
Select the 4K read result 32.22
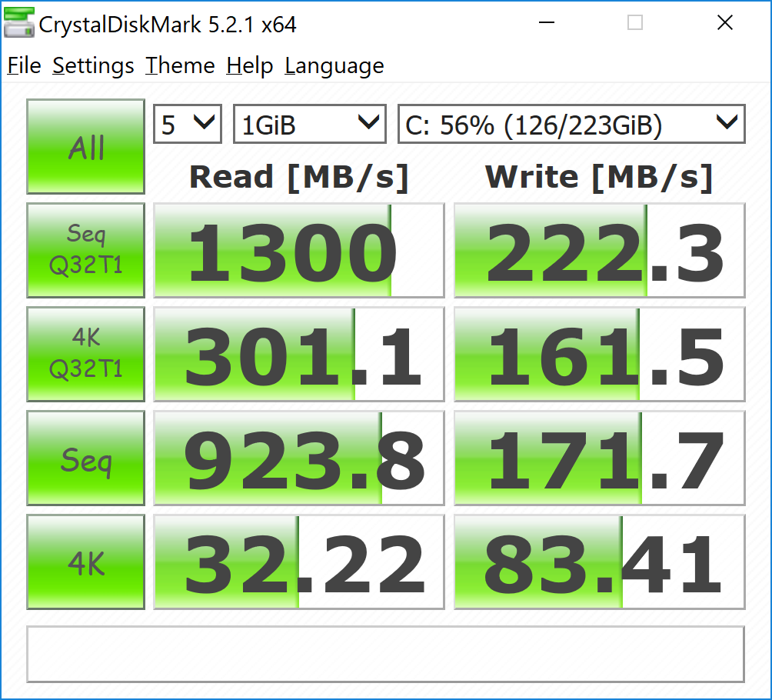tap(299, 562)
